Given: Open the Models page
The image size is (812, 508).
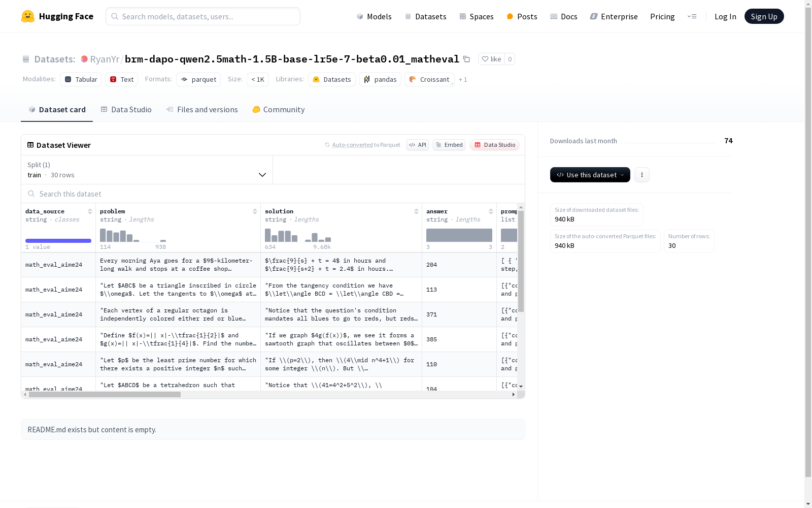Looking at the screenshot, I should click(x=374, y=16).
